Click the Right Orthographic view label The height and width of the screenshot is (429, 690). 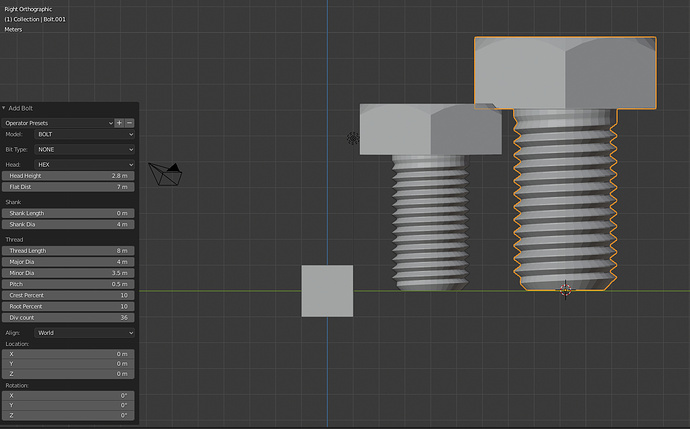(x=28, y=9)
